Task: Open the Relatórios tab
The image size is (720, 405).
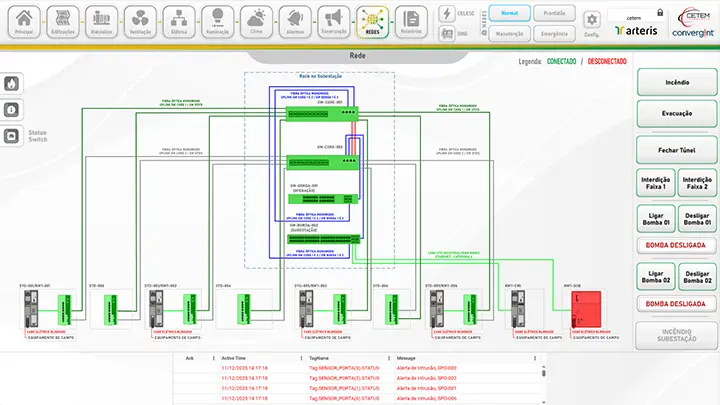Action: click(x=408, y=20)
